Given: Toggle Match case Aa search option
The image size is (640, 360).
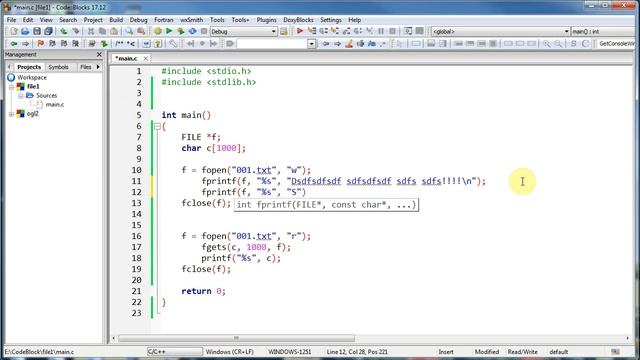Looking at the screenshot, I should tap(371, 44).
